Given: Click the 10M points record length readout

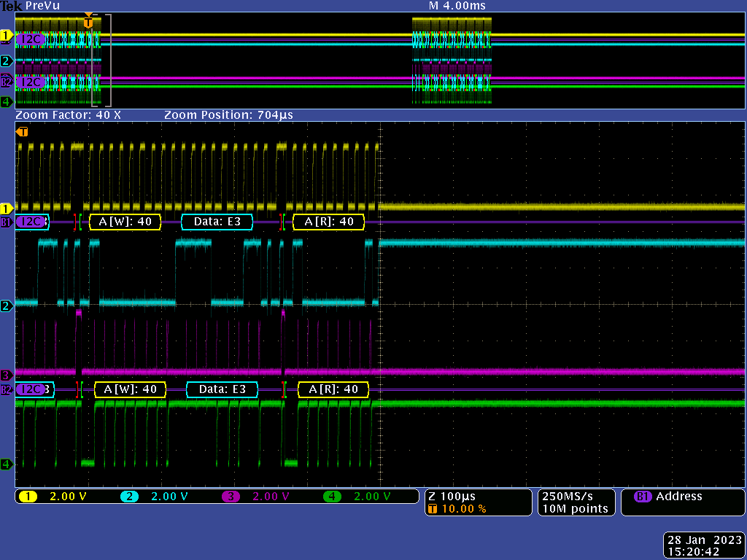Looking at the screenshot, I should coord(575,509).
